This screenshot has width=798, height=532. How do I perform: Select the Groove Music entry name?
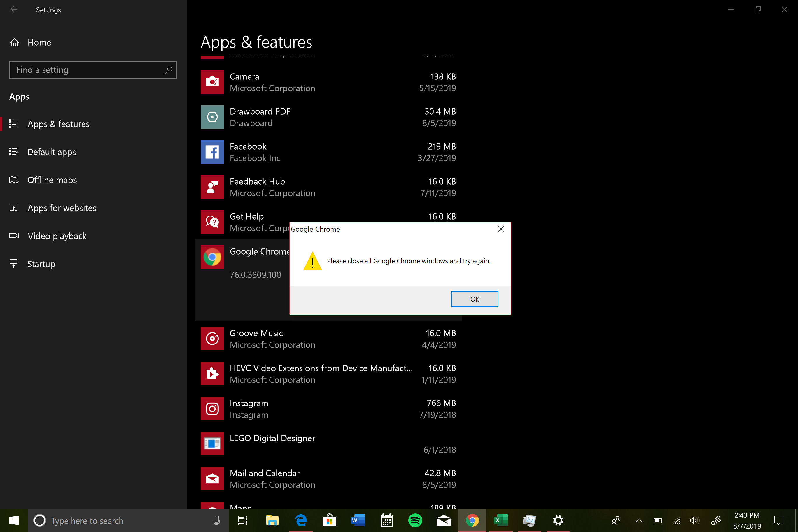click(256, 333)
